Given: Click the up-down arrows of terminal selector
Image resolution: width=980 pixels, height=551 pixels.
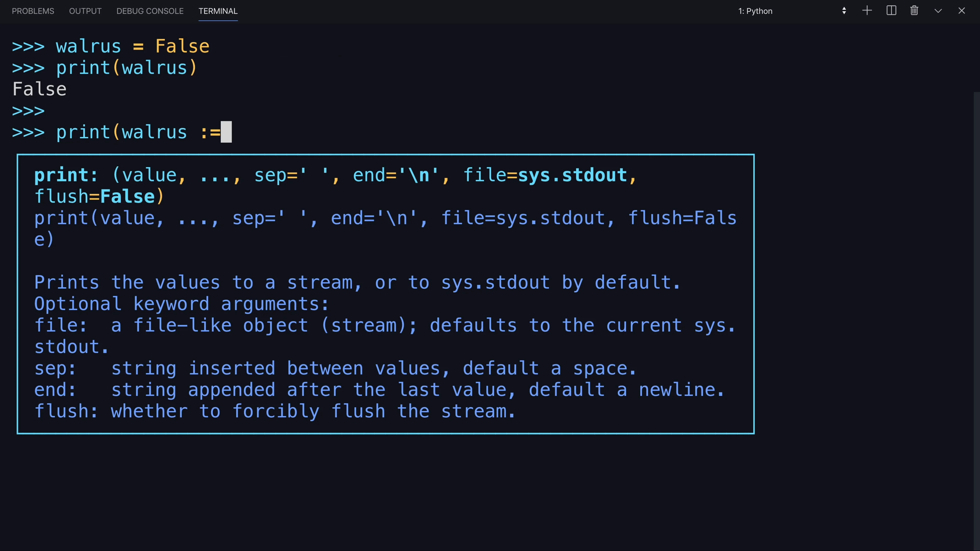Looking at the screenshot, I should tap(844, 11).
